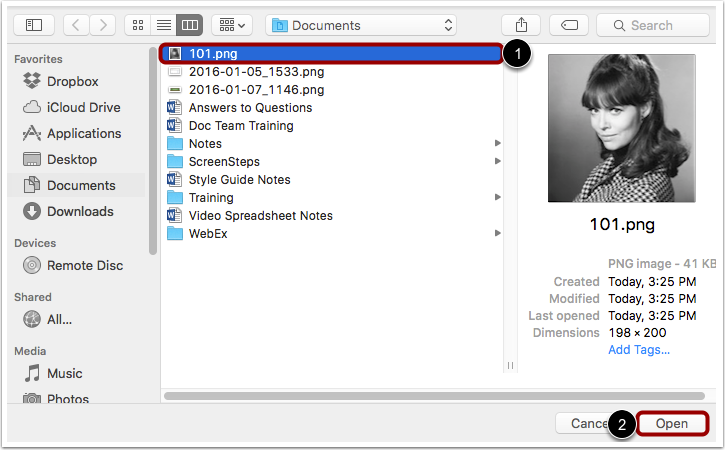
Task: Switch to icon view
Action: tap(138, 25)
